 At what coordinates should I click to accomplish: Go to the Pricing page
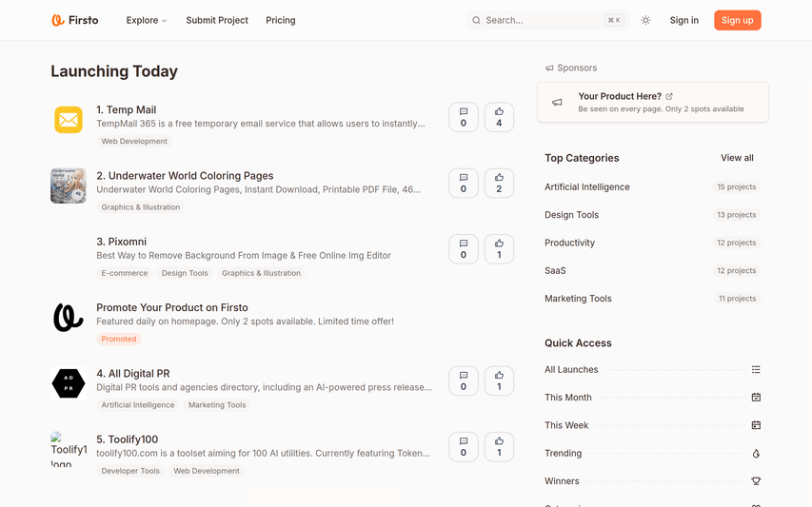[x=280, y=20]
